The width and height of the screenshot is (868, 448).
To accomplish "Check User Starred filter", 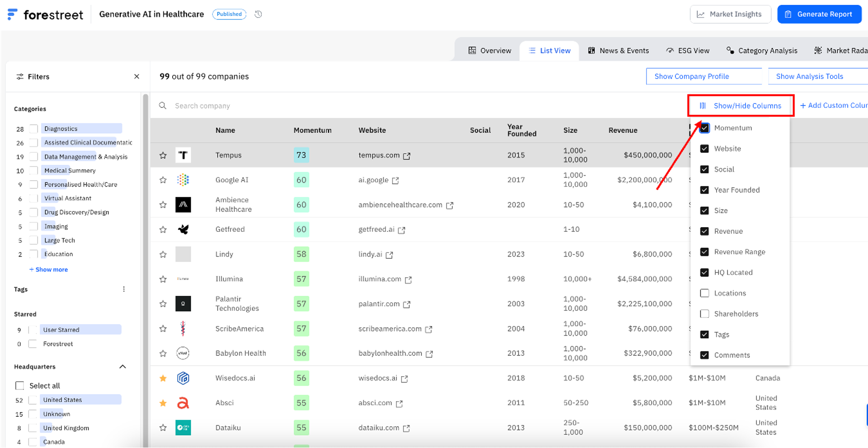I will 32,330.
